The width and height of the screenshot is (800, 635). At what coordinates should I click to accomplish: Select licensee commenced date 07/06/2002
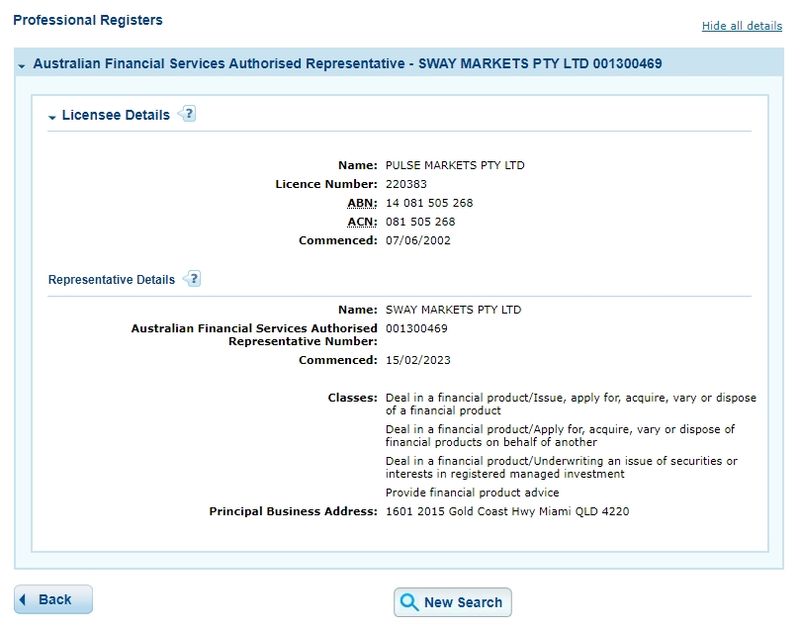point(418,240)
